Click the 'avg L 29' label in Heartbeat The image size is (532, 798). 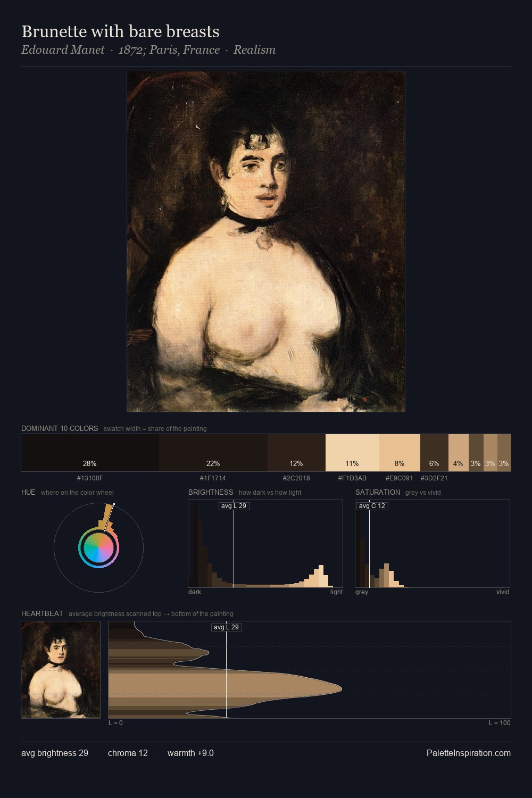tap(227, 627)
